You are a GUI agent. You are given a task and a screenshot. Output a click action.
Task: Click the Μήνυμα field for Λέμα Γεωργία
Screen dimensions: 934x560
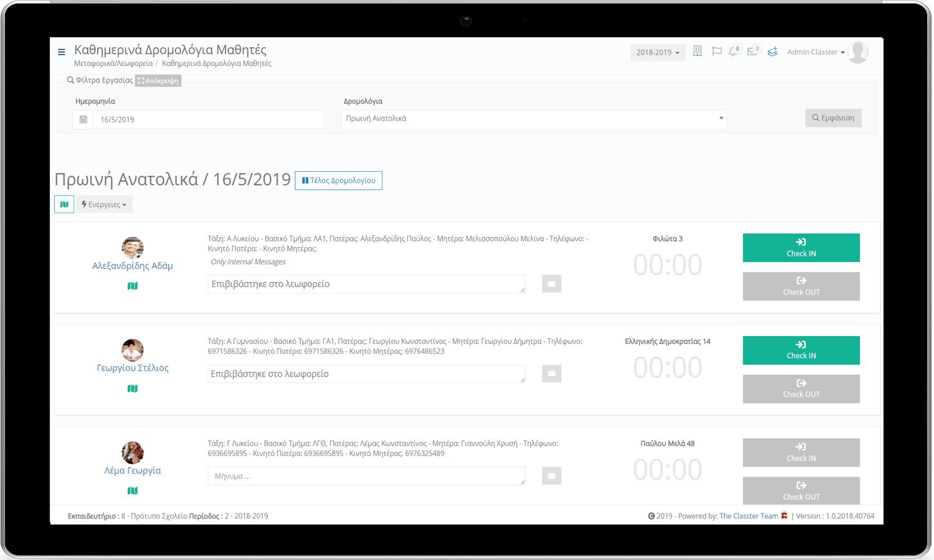click(x=367, y=476)
